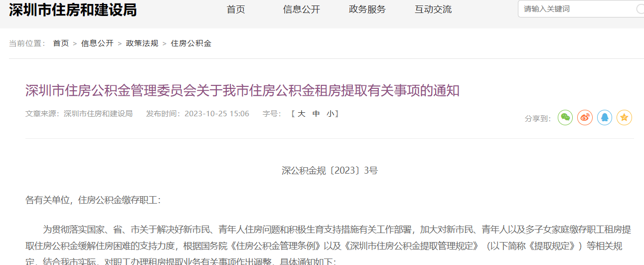Go to 政策法规 in breadcrumb
644x265 pixels.
point(142,43)
